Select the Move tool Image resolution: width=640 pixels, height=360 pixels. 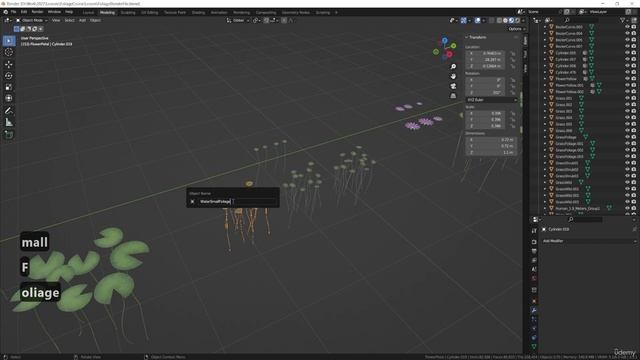pyautogui.click(x=9, y=64)
